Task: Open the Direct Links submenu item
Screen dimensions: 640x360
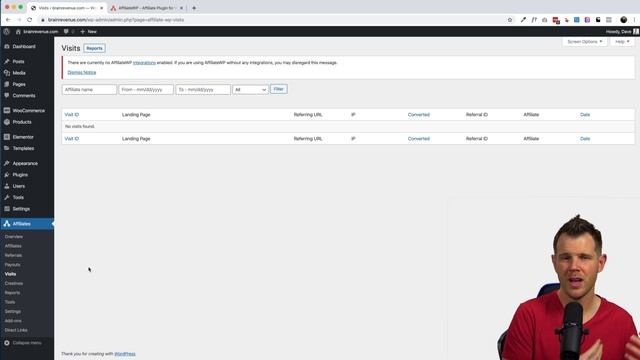Action: (16, 330)
